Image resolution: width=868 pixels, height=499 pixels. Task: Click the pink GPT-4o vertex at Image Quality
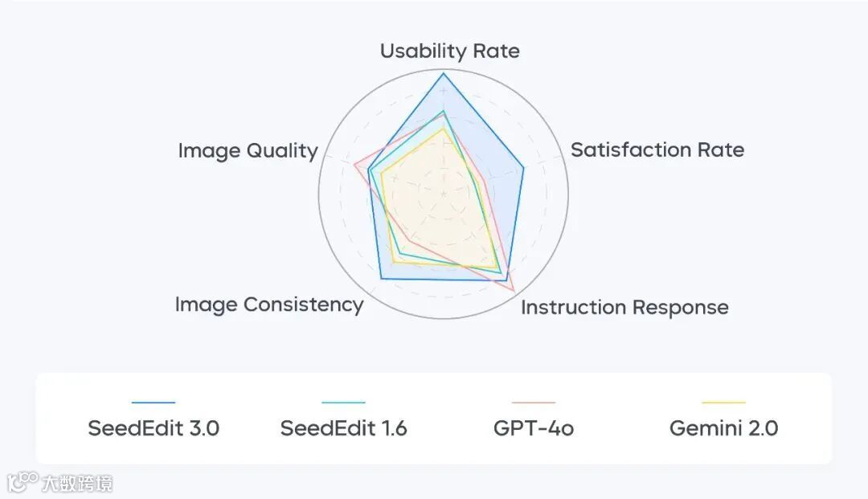click(354, 165)
